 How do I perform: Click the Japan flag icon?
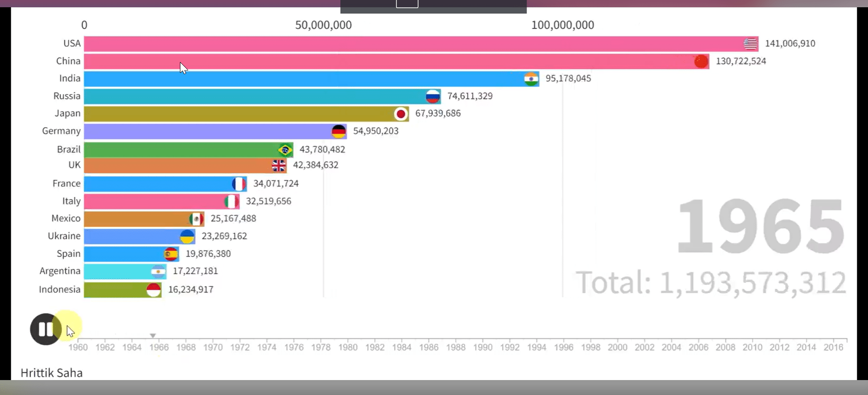[401, 114]
